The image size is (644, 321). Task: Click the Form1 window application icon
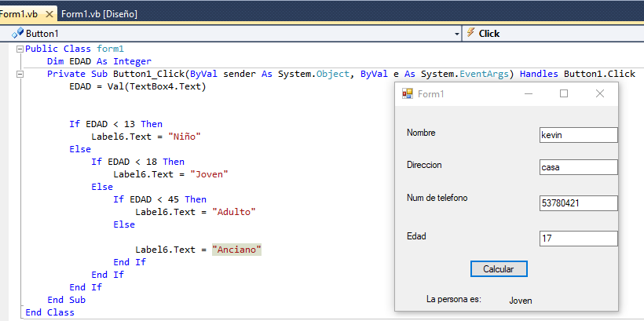[408, 94]
